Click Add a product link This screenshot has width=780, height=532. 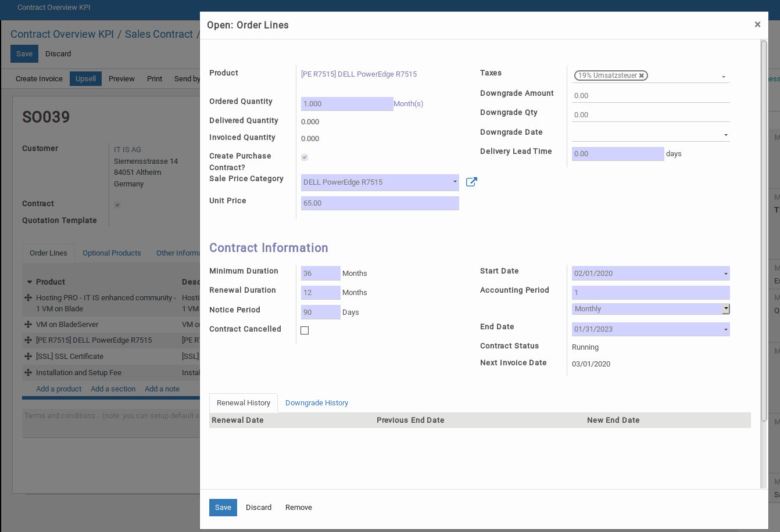coord(59,389)
